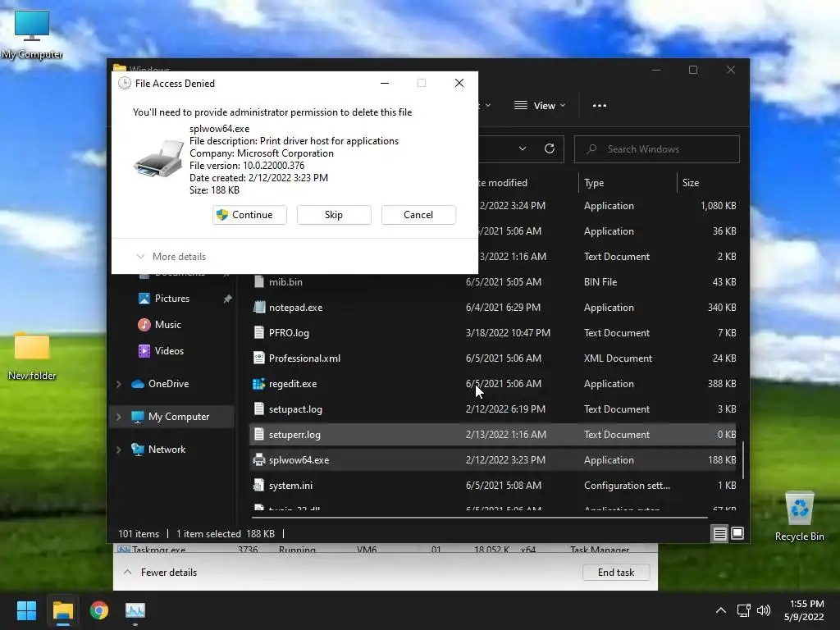Click Continue to grant administrator permission

[249, 215]
